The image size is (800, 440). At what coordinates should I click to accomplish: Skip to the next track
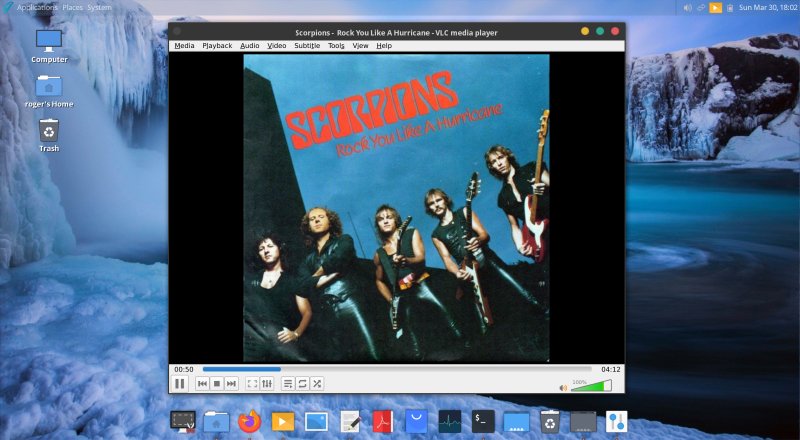point(231,384)
